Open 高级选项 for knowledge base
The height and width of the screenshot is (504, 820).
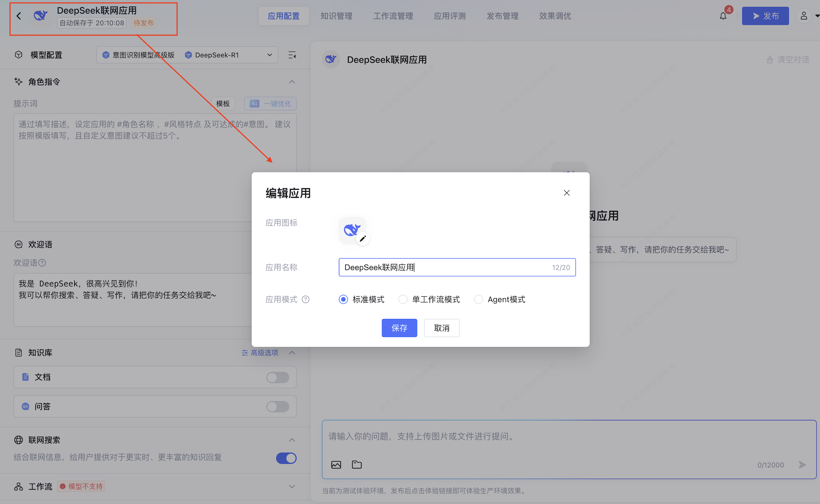(260, 353)
